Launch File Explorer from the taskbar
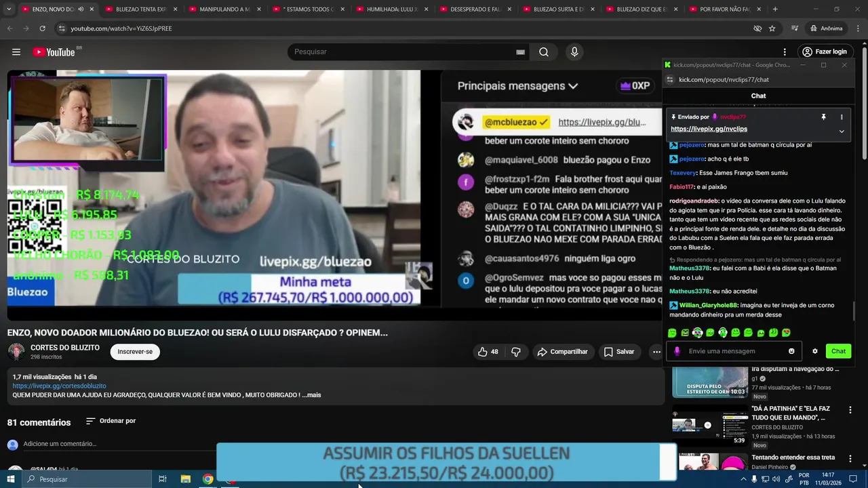Image resolution: width=868 pixels, height=488 pixels. (x=185, y=479)
